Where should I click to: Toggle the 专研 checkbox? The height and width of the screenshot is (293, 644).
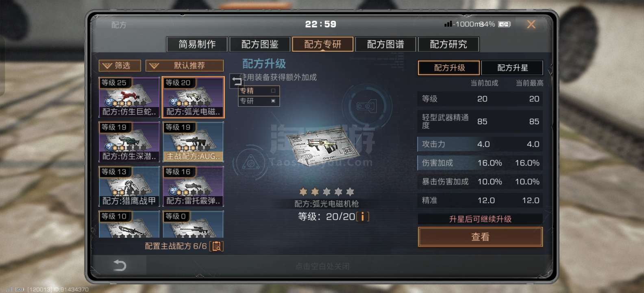click(273, 101)
